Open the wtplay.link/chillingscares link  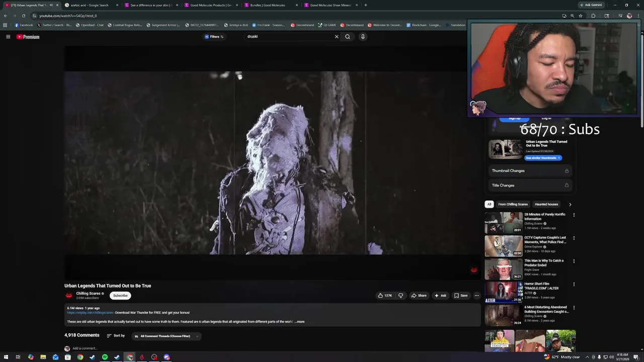pos(90,313)
